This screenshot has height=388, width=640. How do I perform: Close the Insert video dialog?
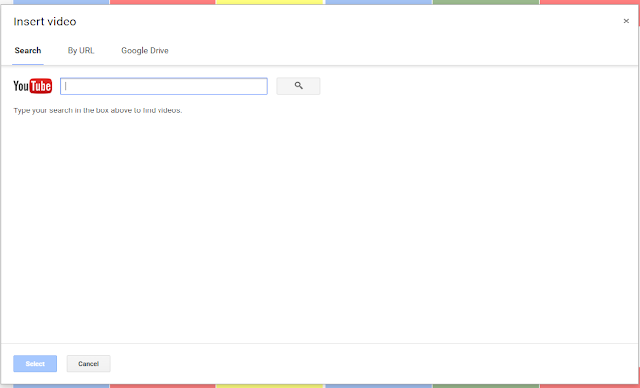(626, 21)
